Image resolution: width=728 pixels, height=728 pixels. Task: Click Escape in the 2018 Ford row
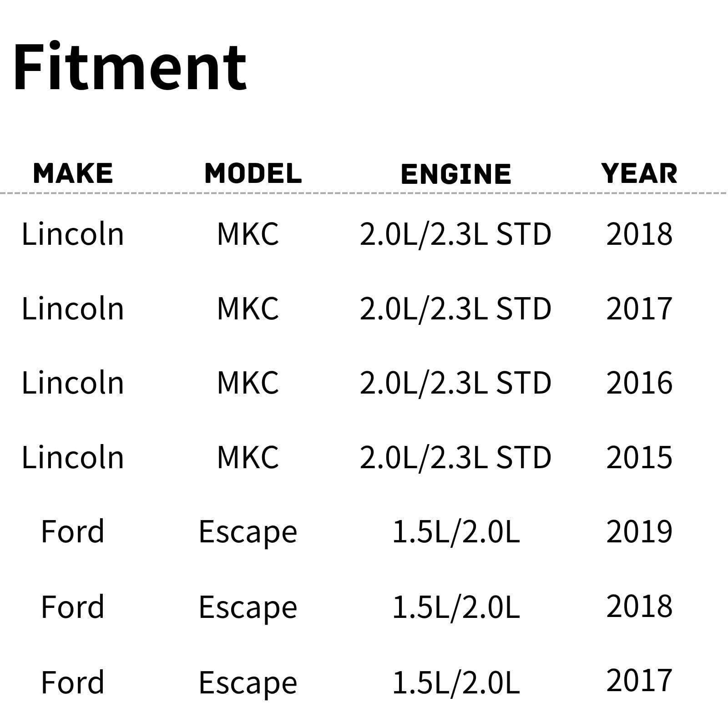pos(248,607)
